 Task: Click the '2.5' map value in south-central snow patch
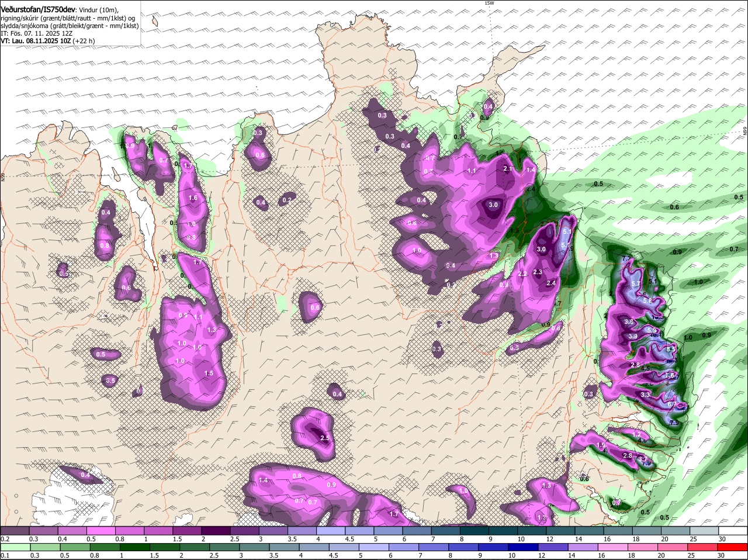[325, 438]
